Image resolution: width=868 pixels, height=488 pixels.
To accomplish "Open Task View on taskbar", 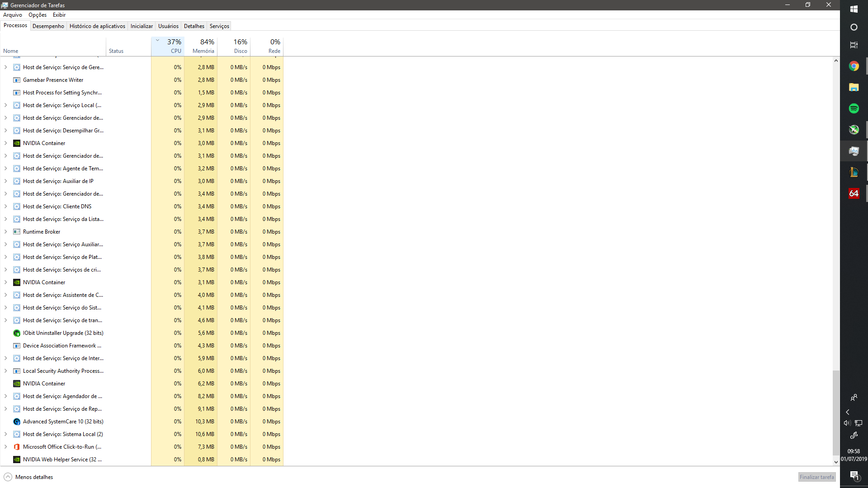I will pyautogui.click(x=854, y=45).
